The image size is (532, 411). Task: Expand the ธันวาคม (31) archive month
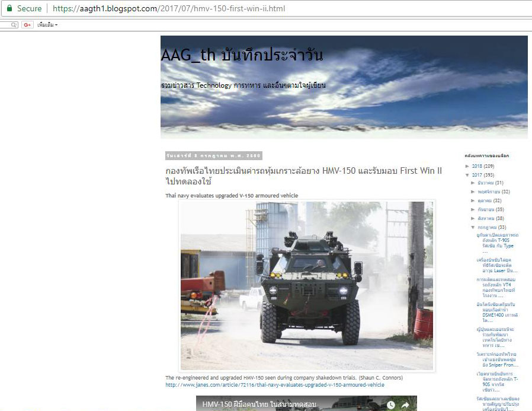473,183
